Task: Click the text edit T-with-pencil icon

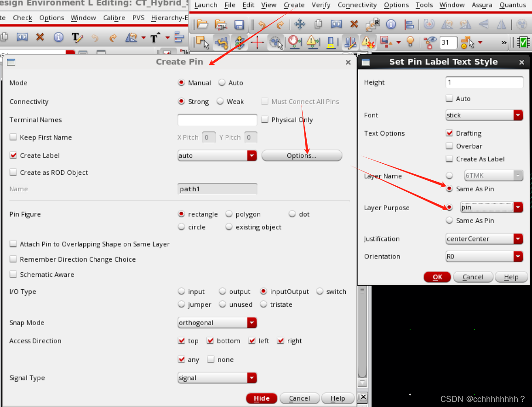Action: (77, 37)
